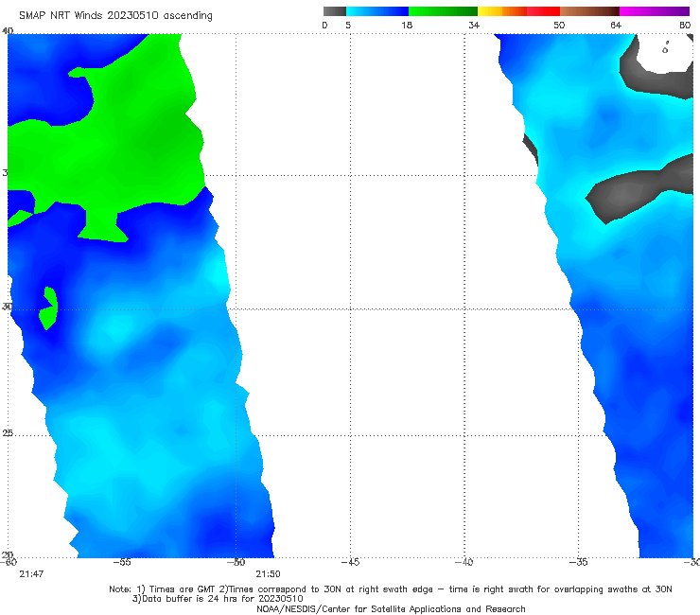Click the red segment of the color bar

[543, 11]
